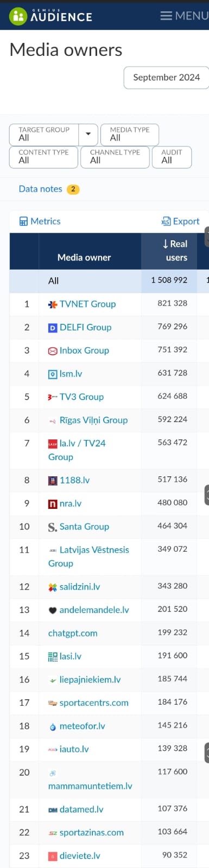
Task: Select the All summary row
Action: pyautogui.click(x=109, y=281)
